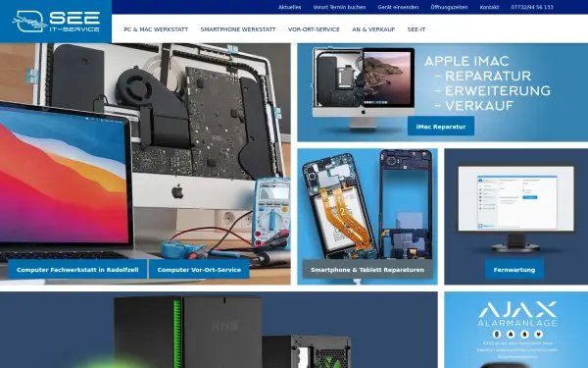Open the Aktuelles link

pos(289,7)
